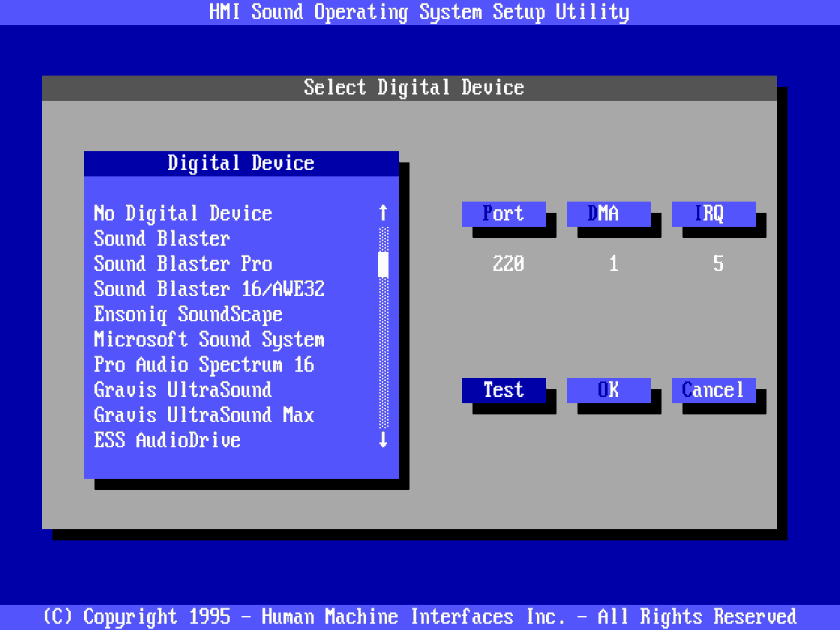Pick plain "Gravis UltraSound" entry
This screenshot has width=840, height=630.
coord(183,389)
